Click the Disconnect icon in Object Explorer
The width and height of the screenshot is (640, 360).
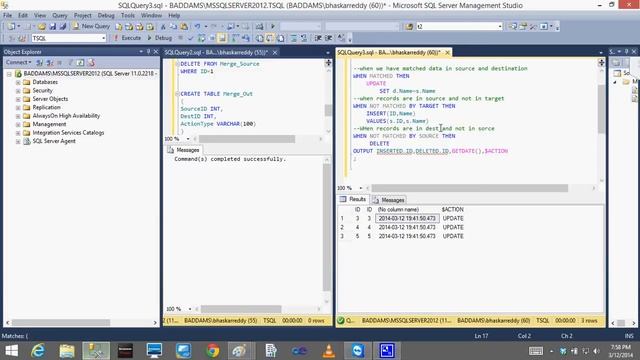[x=50, y=62]
